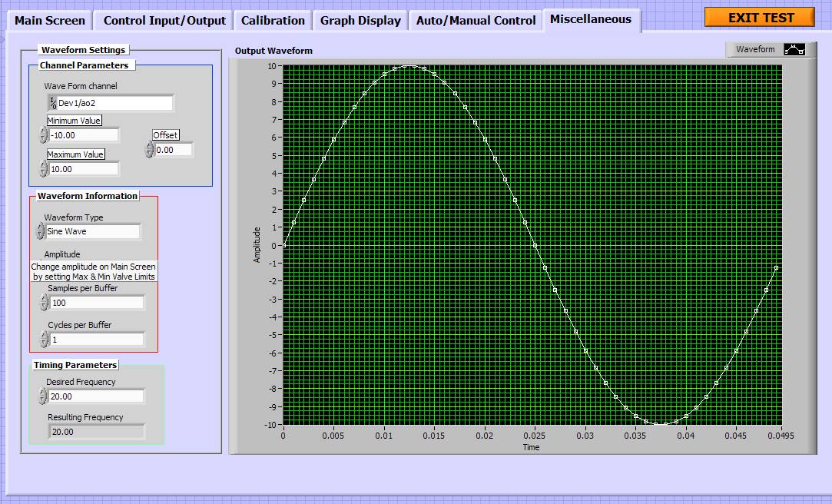Open the I/O channel selector icon for Dev1/ao2
The image size is (832, 504).
click(x=53, y=103)
